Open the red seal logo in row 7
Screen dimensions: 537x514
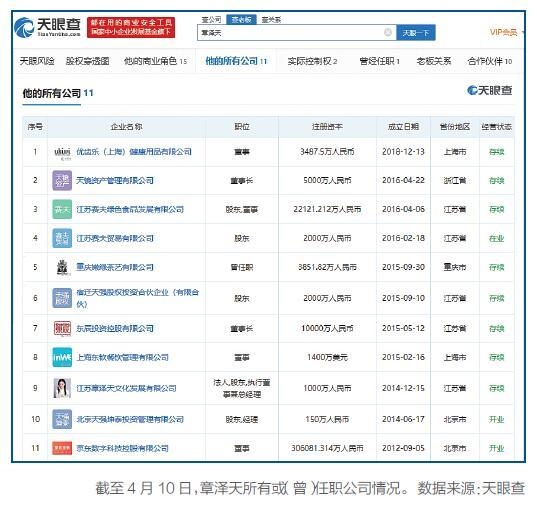[62, 328]
